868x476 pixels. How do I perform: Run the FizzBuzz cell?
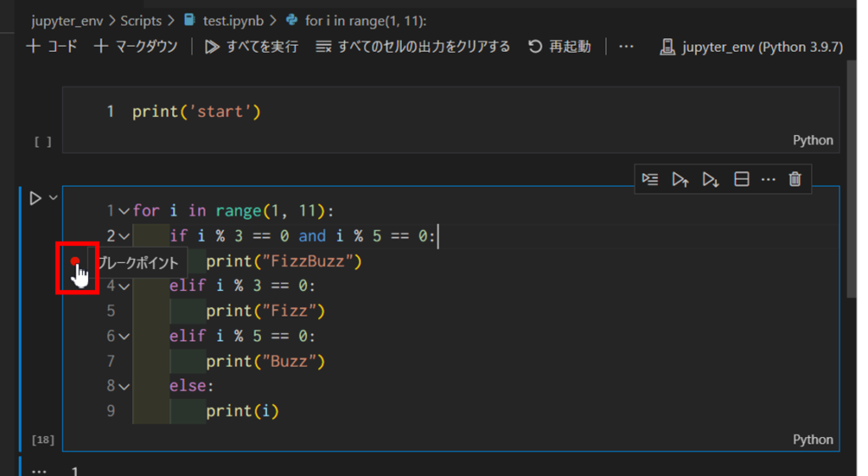pos(36,198)
